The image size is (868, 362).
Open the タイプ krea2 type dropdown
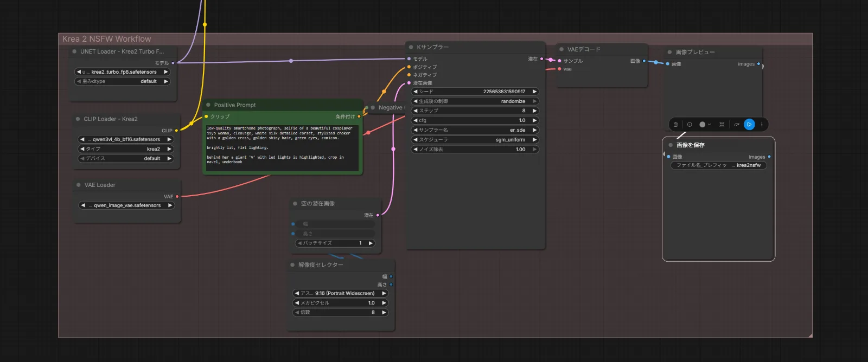point(126,149)
